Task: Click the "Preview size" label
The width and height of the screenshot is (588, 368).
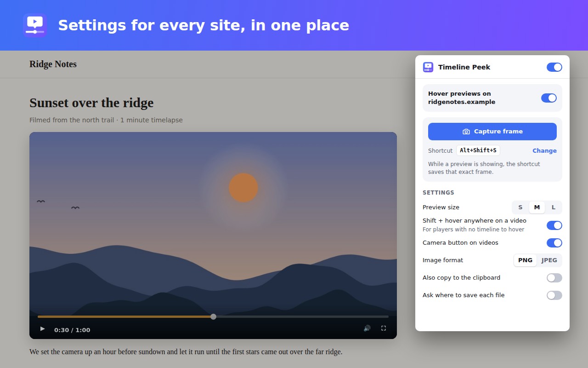Action: click(441, 207)
